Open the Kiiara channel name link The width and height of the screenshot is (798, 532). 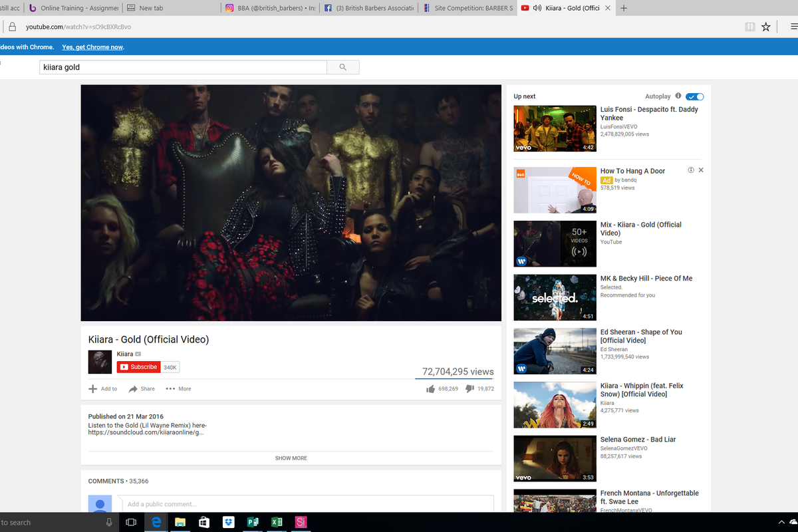pos(125,354)
